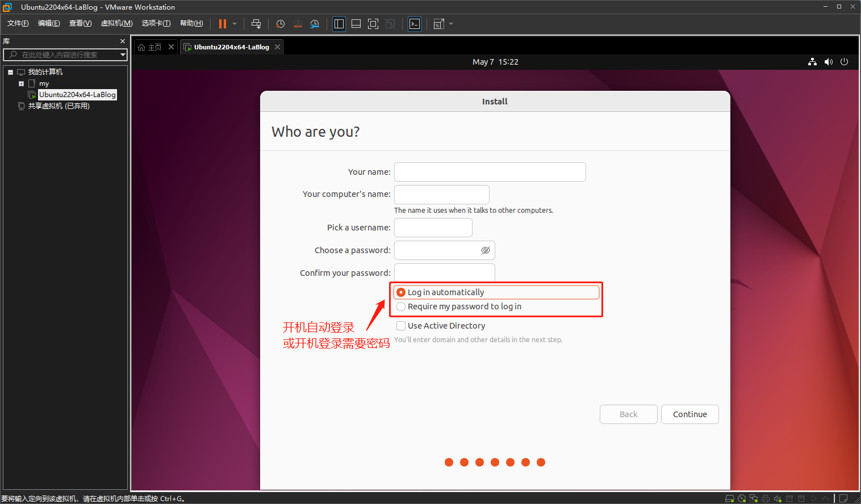The height and width of the screenshot is (504, 861).
Task: Enter full screen mode icon
Action: point(373,24)
